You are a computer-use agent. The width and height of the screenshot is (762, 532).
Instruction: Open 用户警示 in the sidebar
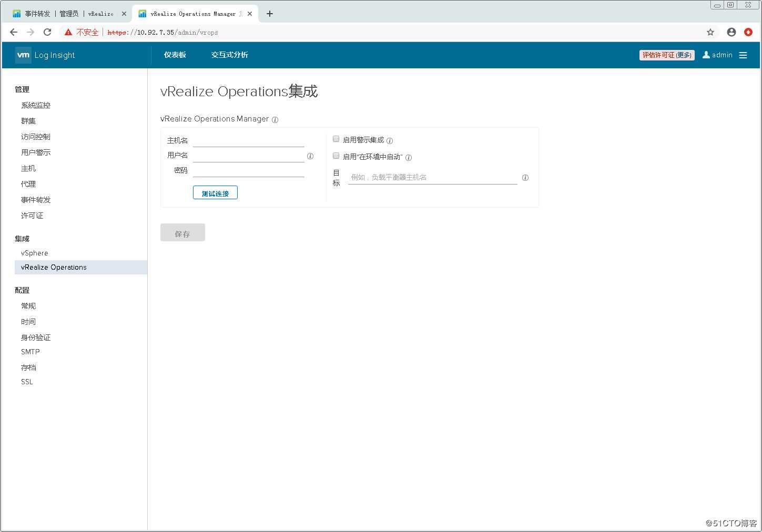36,152
